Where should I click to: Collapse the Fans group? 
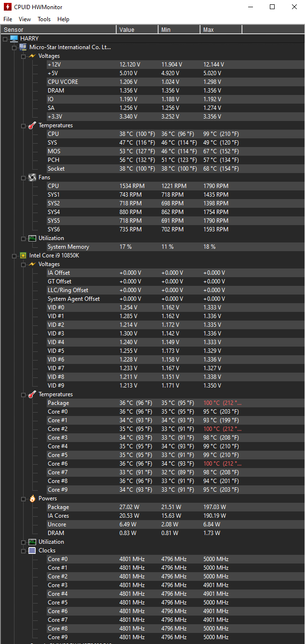[24, 177]
